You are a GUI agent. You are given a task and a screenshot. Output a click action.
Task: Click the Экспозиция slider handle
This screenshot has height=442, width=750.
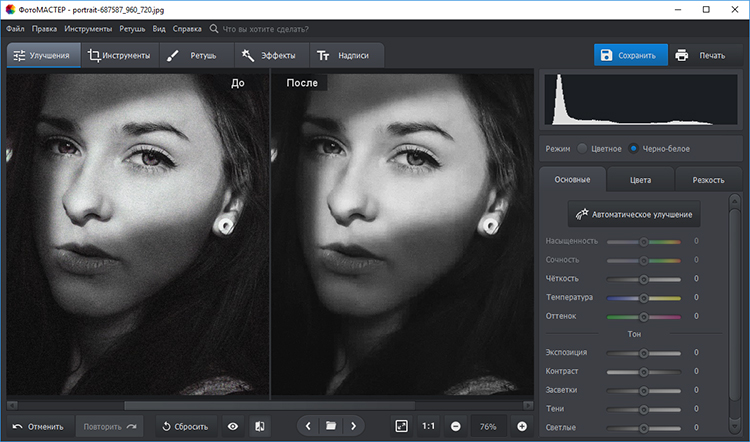(644, 353)
